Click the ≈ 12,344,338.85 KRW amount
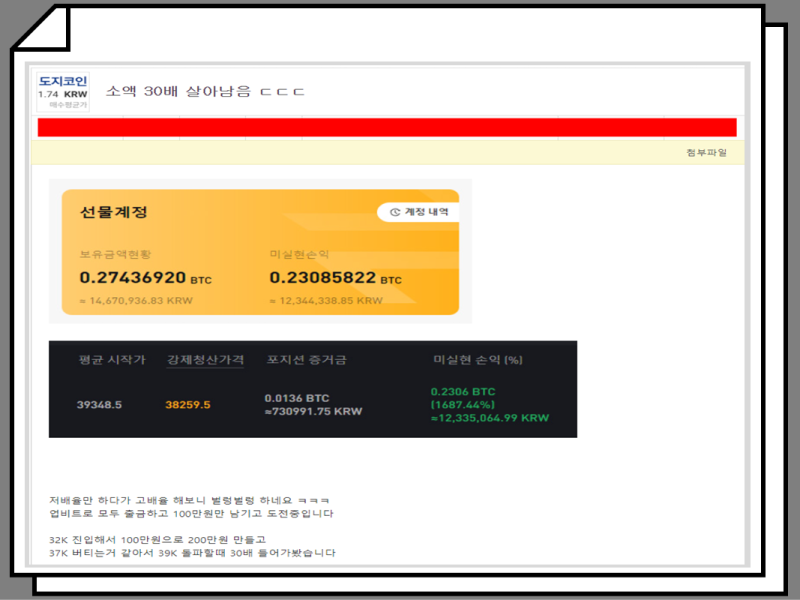The image size is (800, 600). point(326,301)
